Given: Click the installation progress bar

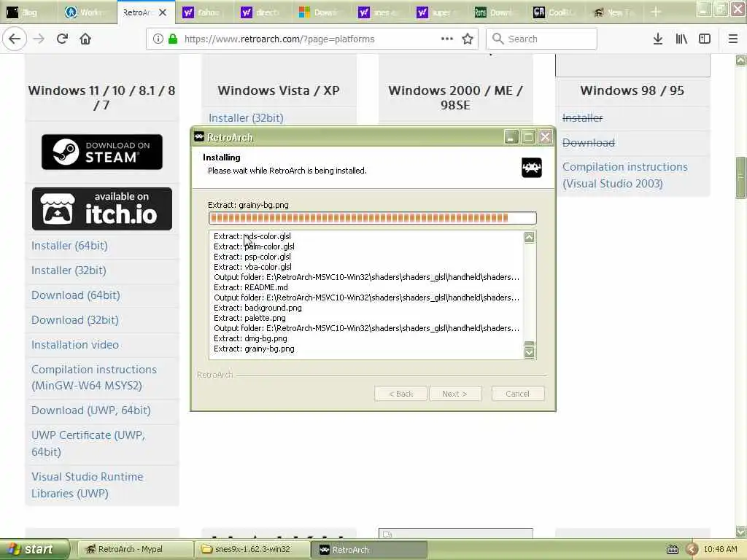Looking at the screenshot, I should coord(373,218).
